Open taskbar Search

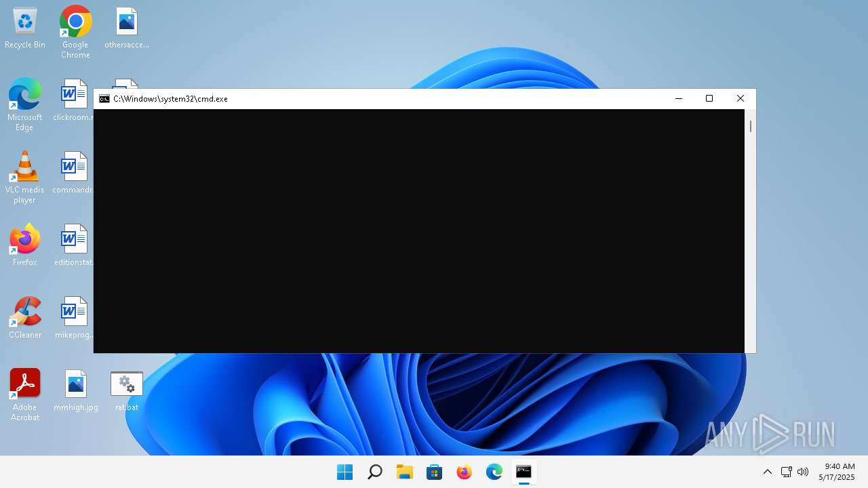pos(374,472)
